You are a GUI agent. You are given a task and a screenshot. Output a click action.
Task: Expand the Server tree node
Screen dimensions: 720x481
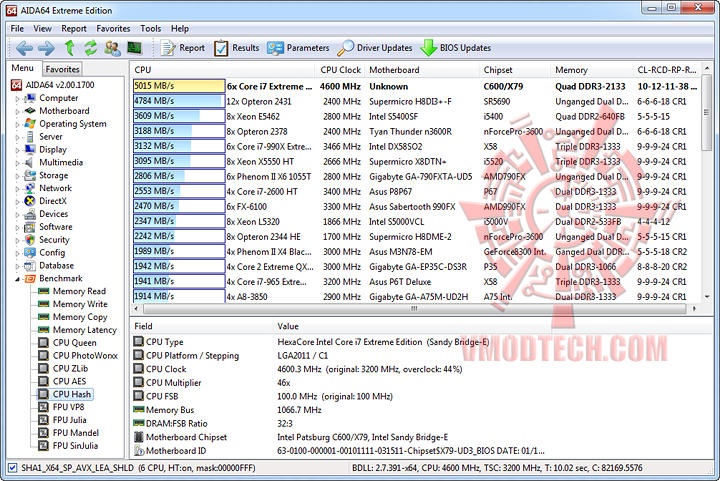[x=17, y=137]
